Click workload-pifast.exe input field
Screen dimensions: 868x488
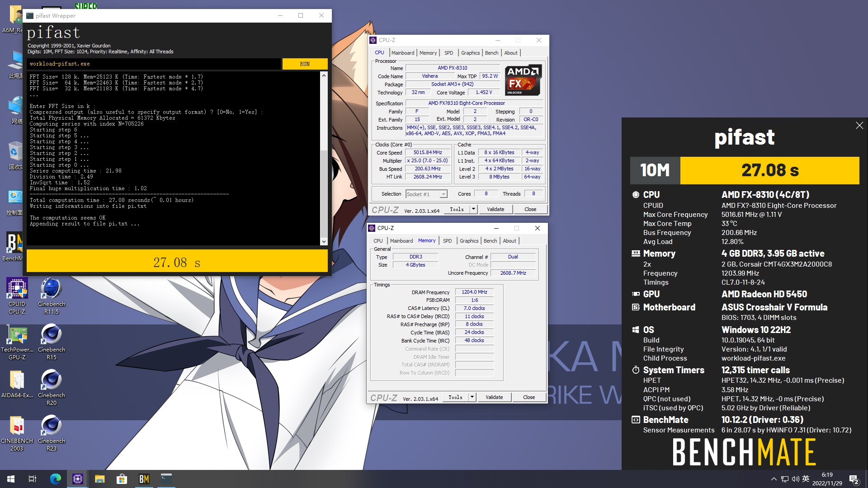(x=153, y=64)
